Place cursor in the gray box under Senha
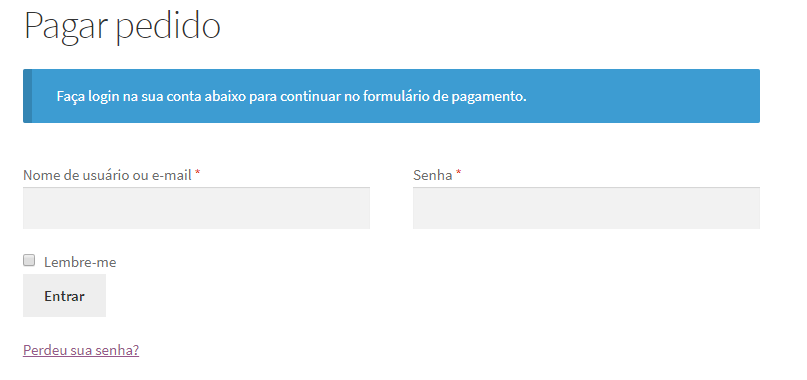 [586, 208]
